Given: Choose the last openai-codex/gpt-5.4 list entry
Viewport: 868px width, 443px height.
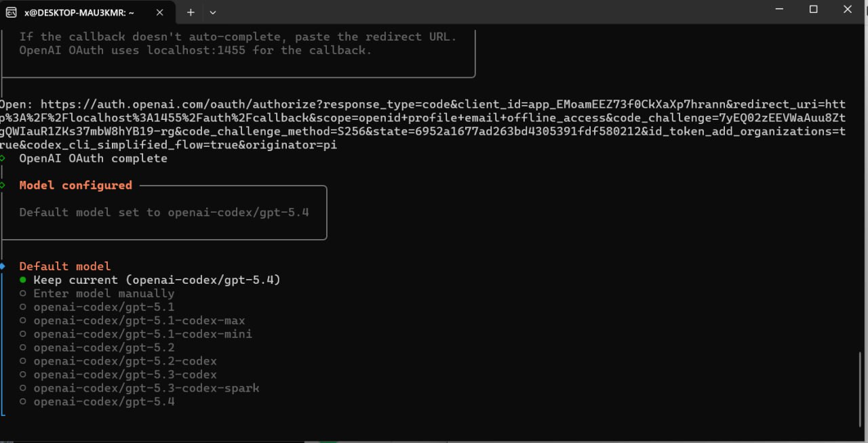Looking at the screenshot, I should (104, 402).
